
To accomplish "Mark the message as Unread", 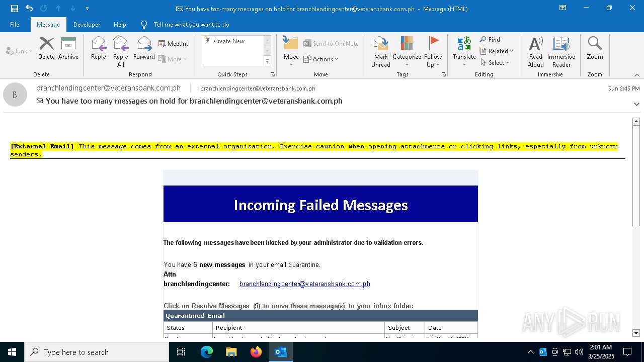I will [x=381, y=51].
